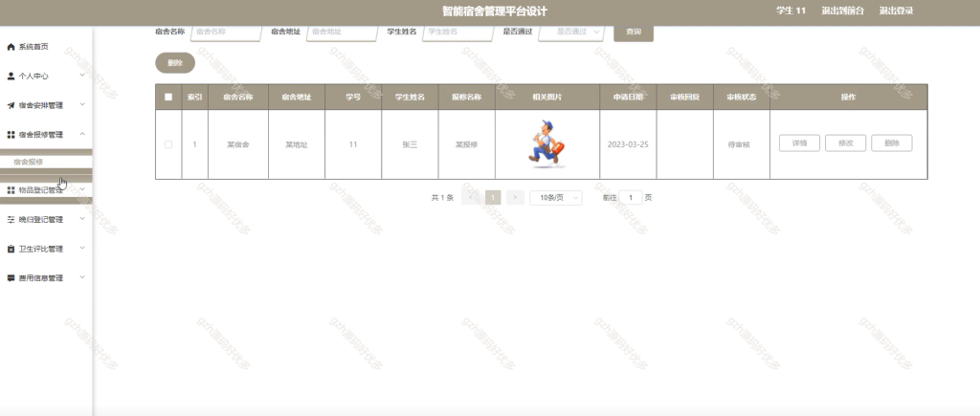
Task: Expand the 个人中心 menu chevron
Action: (82, 76)
